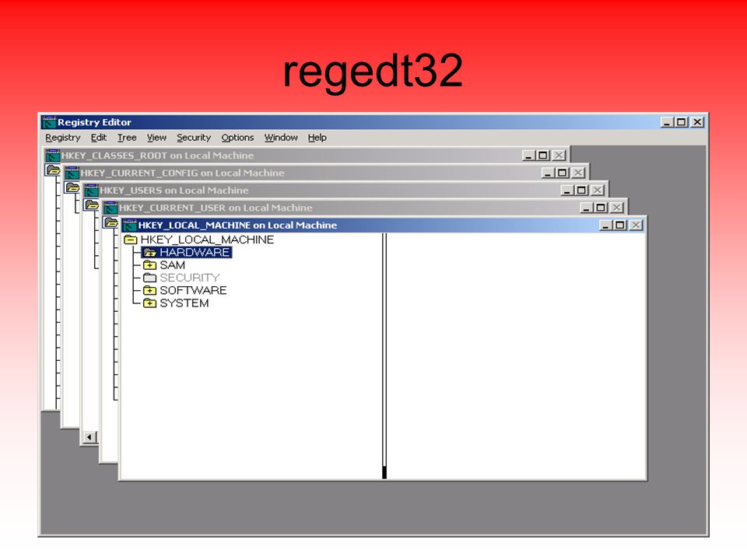Close the HKEY_CURRENT_USER window
The height and width of the screenshot is (560, 747).
pos(617,208)
